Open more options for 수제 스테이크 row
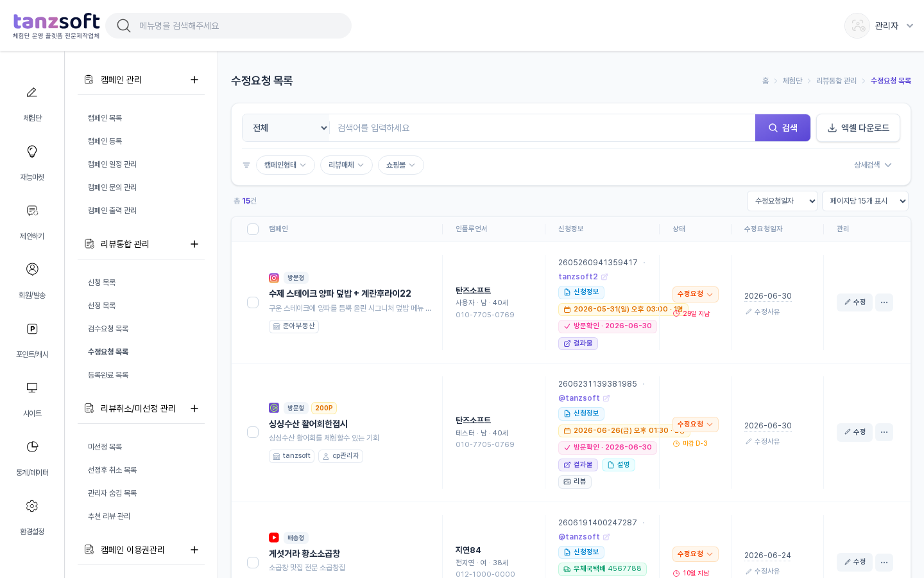924x578 pixels. pyautogui.click(x=884, y=302)
